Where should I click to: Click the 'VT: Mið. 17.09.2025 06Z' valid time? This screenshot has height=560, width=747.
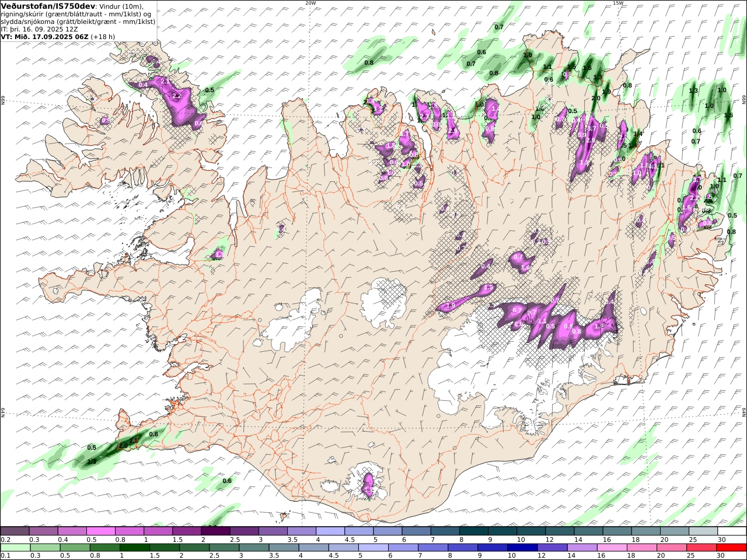pos(44,36)
